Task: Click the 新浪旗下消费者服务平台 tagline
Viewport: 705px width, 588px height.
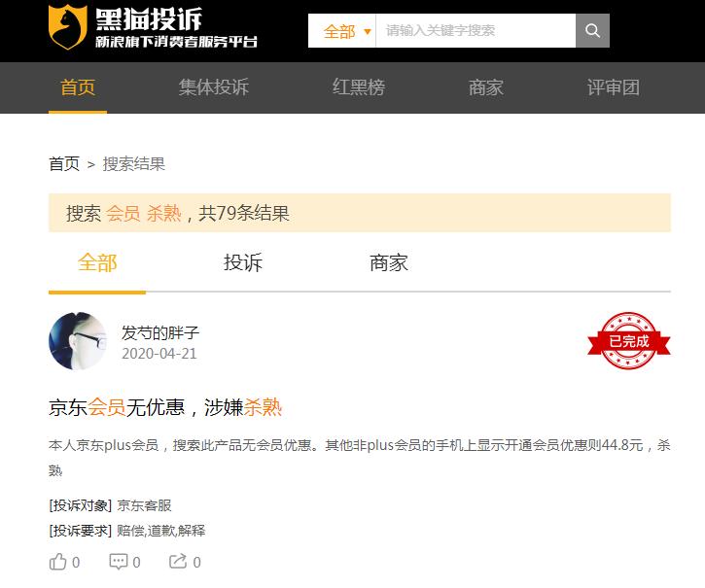Action: (176, 42)
